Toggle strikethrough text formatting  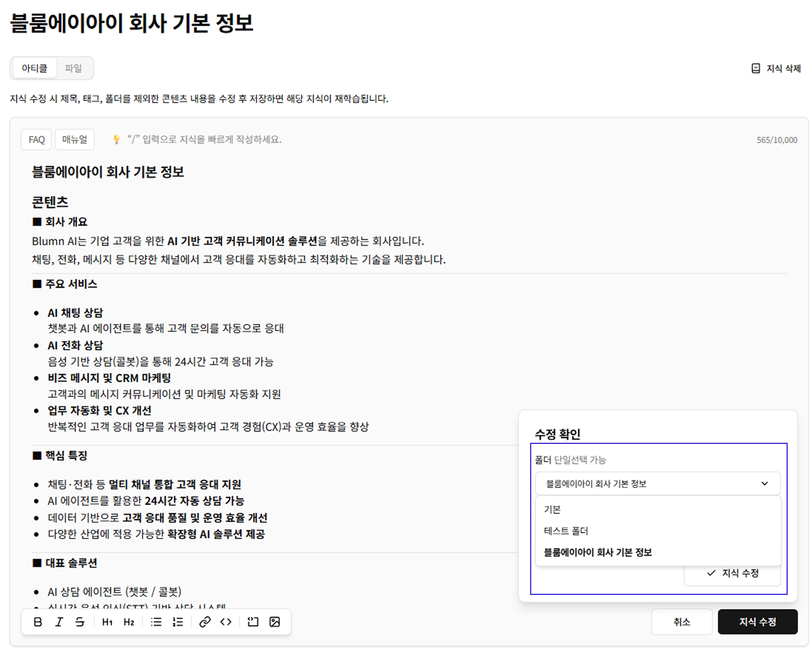click(80, 622)
